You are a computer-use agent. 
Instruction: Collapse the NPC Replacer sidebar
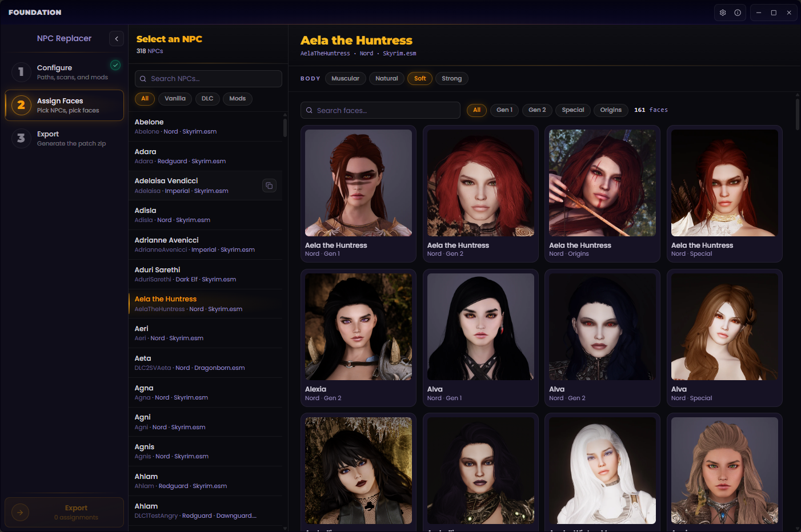point(117,38)
